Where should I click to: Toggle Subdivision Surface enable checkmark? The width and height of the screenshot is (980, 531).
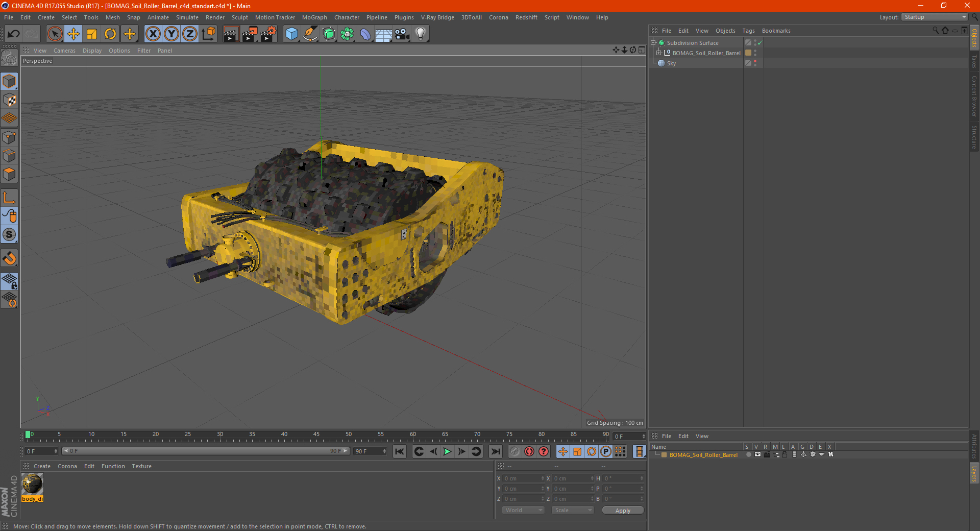pos(759,43)
